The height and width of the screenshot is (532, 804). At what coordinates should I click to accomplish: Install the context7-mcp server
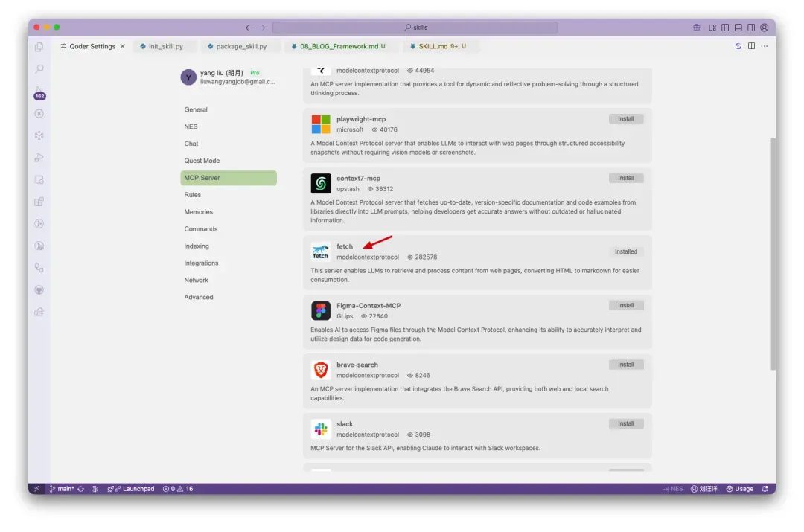625,179
